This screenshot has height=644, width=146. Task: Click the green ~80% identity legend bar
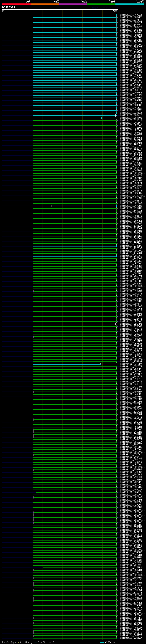click(x=101, y=4)
